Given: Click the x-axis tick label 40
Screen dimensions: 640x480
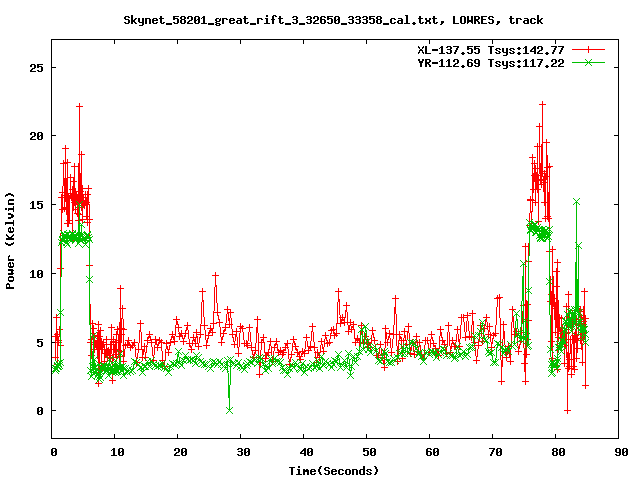Looking at the screenshot, I should point(306,452).
